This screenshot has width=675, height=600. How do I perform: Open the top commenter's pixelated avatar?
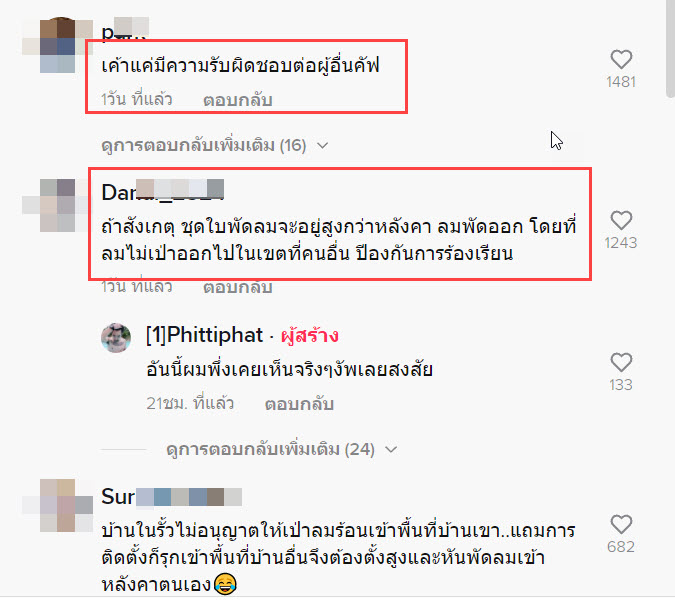58,45
